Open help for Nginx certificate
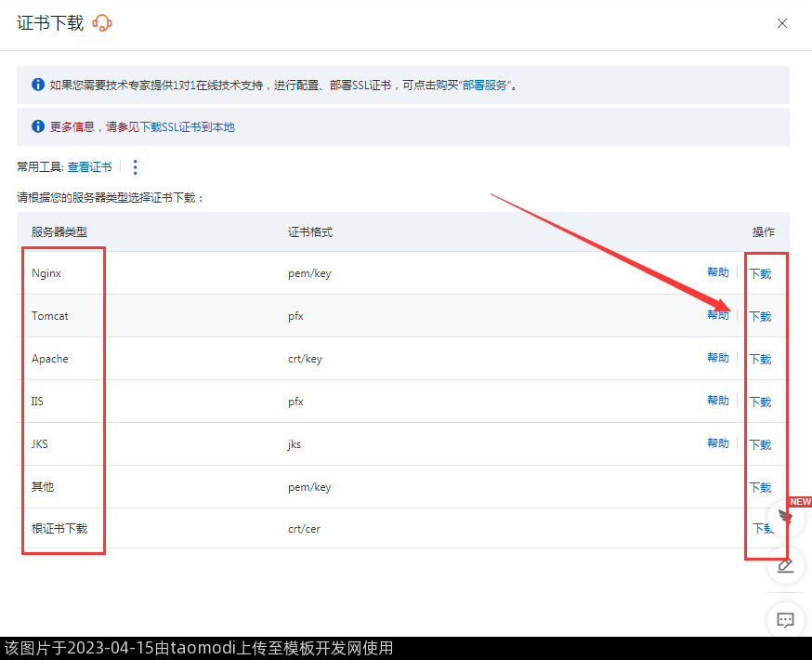This screenshot has width=812, height=660. 717,272
